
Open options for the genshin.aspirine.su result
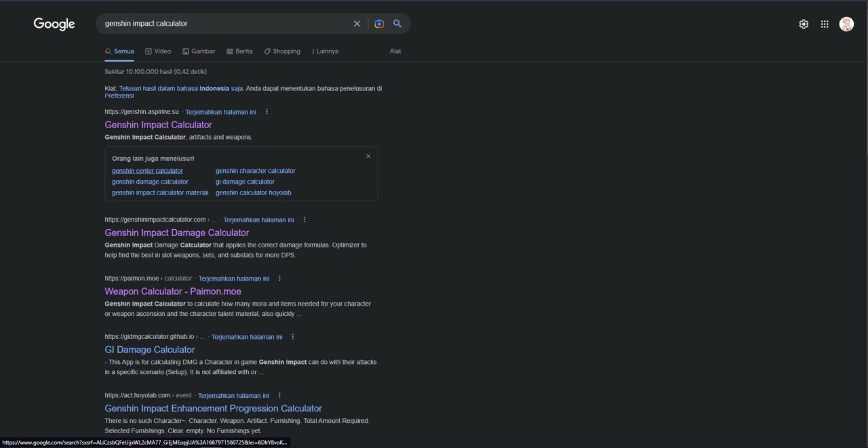(267, 111)
